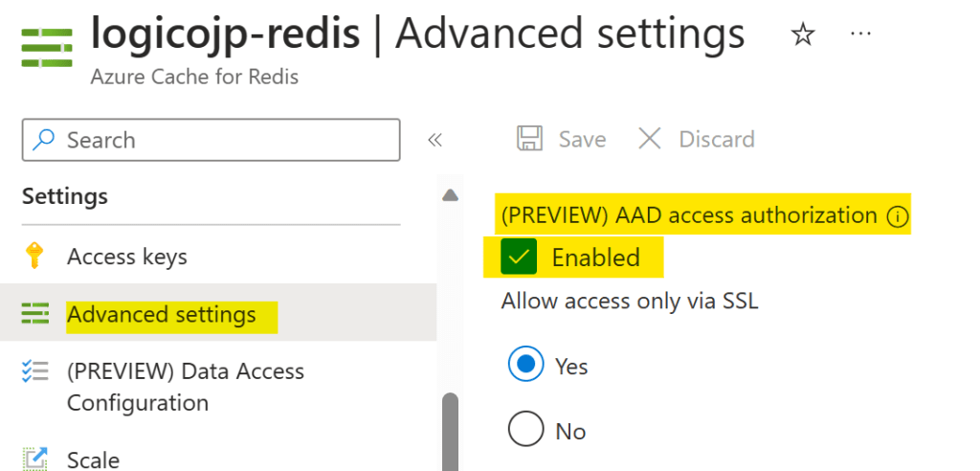Click the Advanced settings sidebar icon
Image resolution: width=980 pixels, height=471 pixels.
point(34,314)
